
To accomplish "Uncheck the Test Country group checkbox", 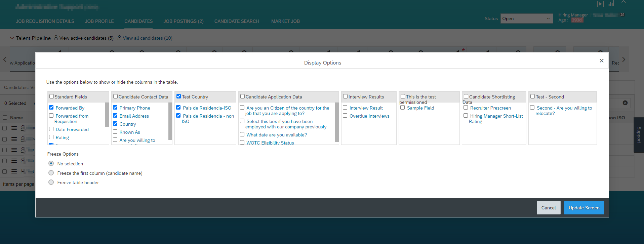I will (x=178, y=96).
